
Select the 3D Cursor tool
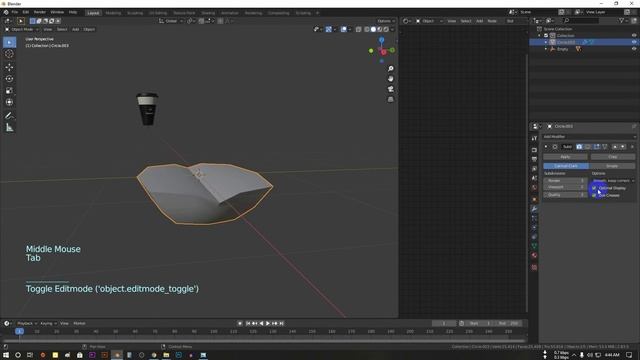pyautogui.click(x=9, y=54)
